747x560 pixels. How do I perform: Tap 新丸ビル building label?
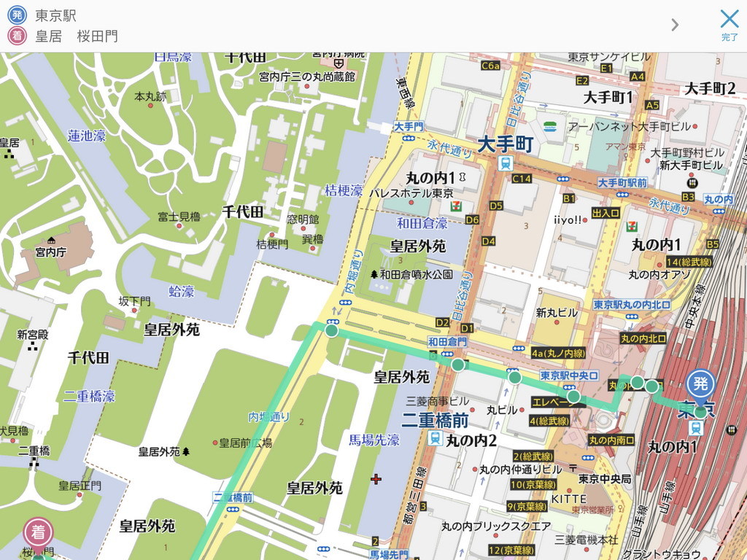(x=557, y=313)
